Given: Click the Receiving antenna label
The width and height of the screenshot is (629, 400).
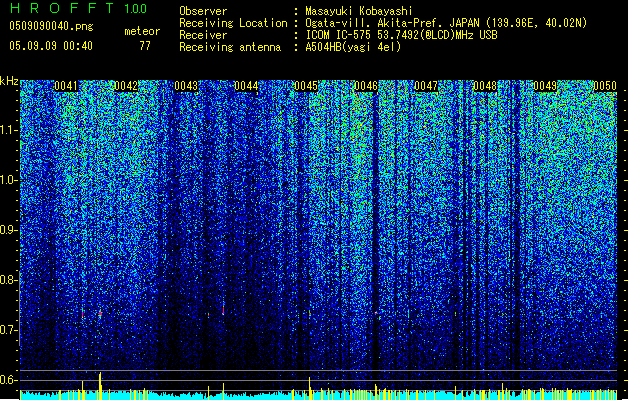Looking at the screenshot, I should pos(230,47).
